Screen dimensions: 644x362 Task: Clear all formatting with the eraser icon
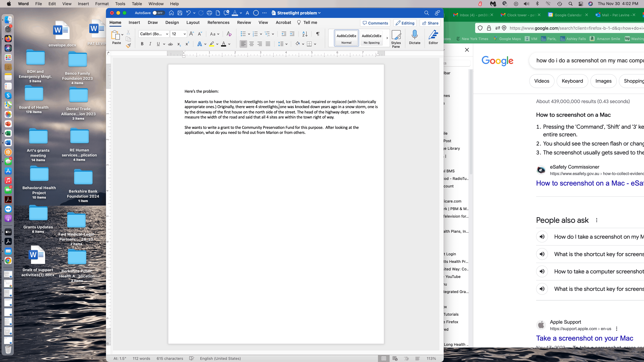229,34
